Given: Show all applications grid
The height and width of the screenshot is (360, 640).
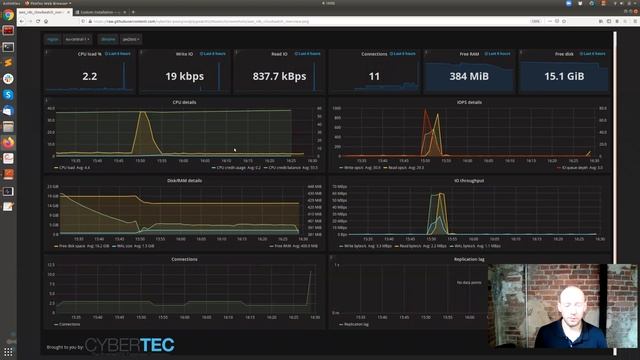Looking at the screenshot, I should pyautogui.click(x=8, y=351).
